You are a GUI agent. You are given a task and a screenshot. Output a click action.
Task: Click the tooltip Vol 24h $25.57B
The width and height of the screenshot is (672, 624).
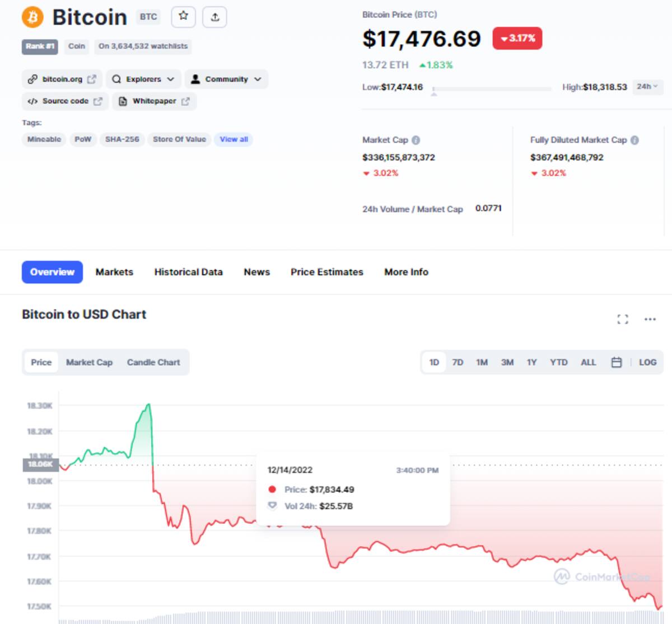[335, 506]
